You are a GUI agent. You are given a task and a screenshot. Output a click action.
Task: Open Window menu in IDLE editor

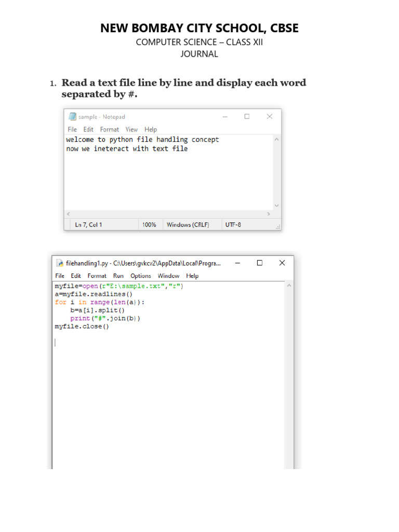coord(168,276)
